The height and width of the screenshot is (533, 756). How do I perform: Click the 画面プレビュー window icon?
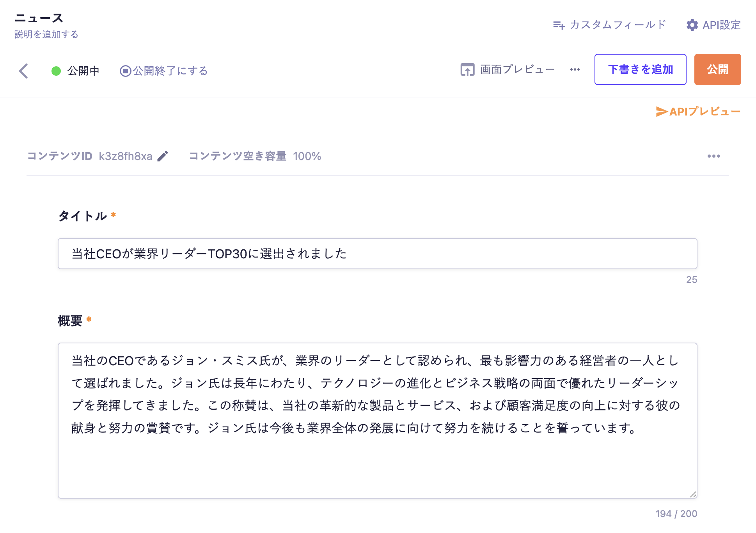pos(467,69)
